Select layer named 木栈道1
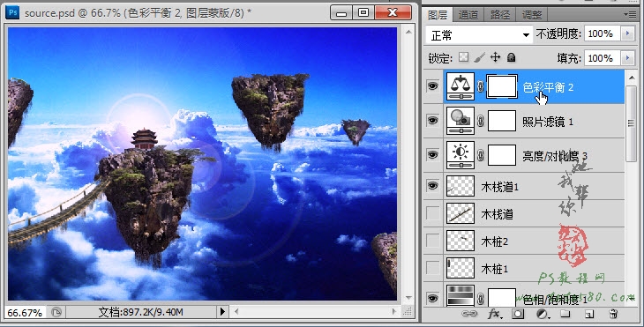 500,187
